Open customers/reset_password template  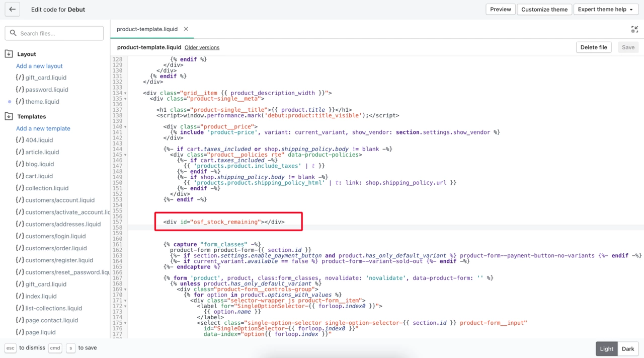68,272
